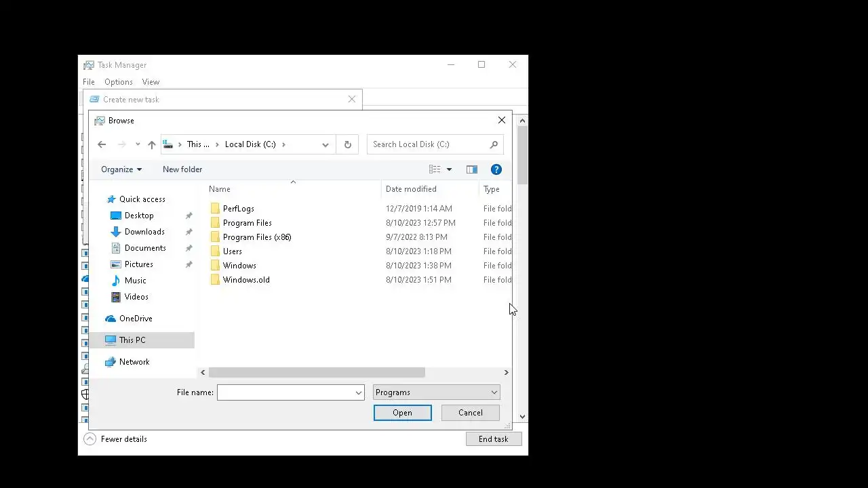868x488 pixels.
Task: Click the horizontal scrollbar left arrow
Action: point(203,373)
